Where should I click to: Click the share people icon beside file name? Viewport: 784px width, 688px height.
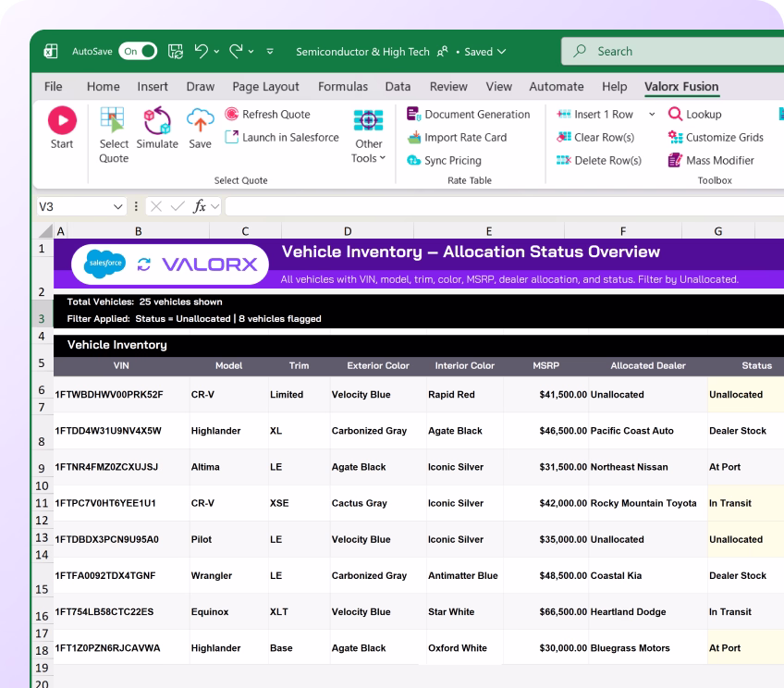(443, 52)
